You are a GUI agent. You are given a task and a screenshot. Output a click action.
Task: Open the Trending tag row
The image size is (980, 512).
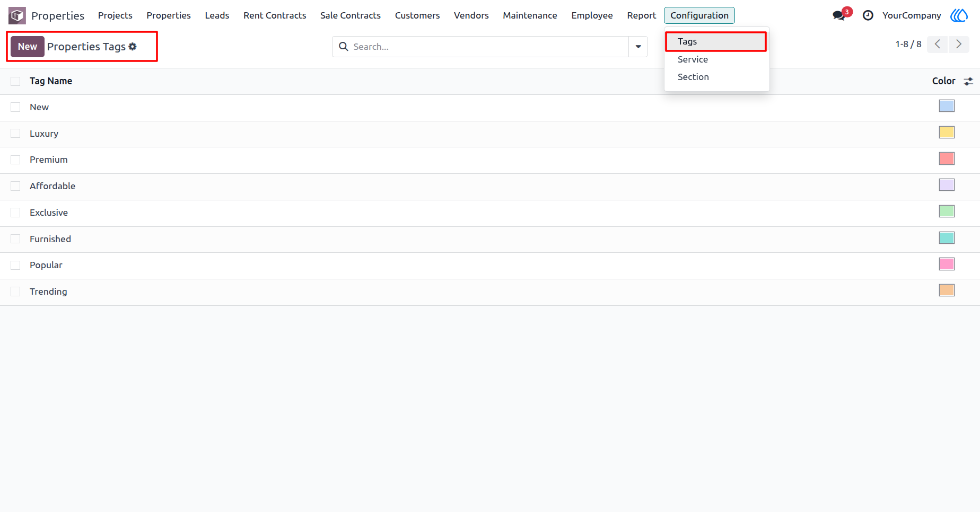point(490,292)
